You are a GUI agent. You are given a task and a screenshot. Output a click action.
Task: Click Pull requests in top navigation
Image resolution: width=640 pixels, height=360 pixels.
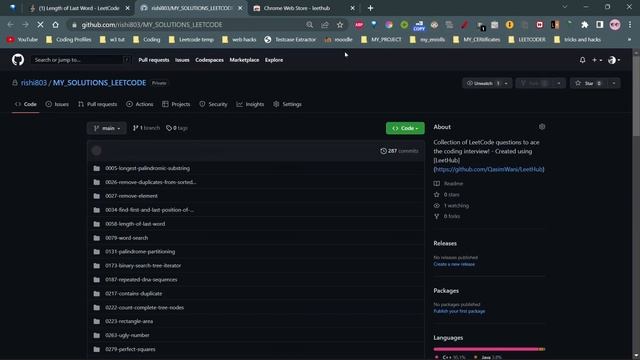[153, 60]
